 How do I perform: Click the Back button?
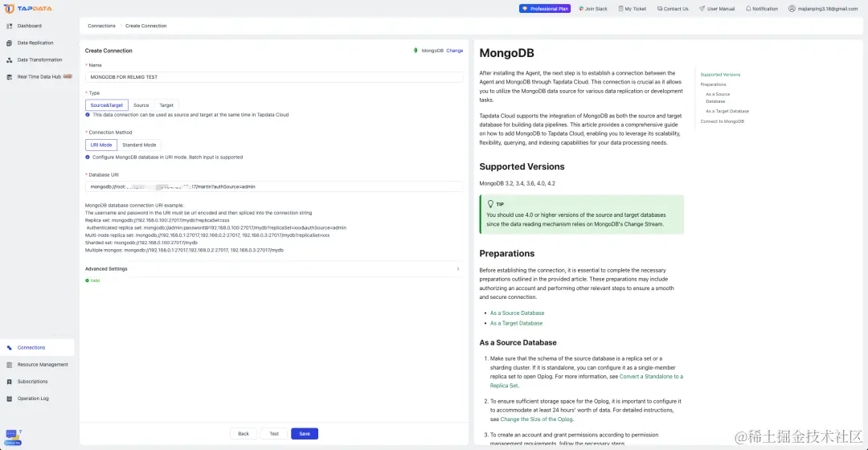244,434
